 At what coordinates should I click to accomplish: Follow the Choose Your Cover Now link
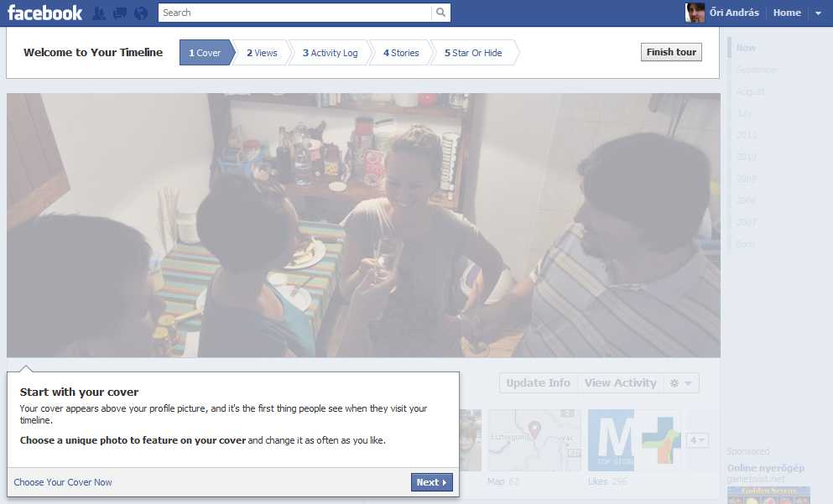pyautogui.click(x=63, y=482)
